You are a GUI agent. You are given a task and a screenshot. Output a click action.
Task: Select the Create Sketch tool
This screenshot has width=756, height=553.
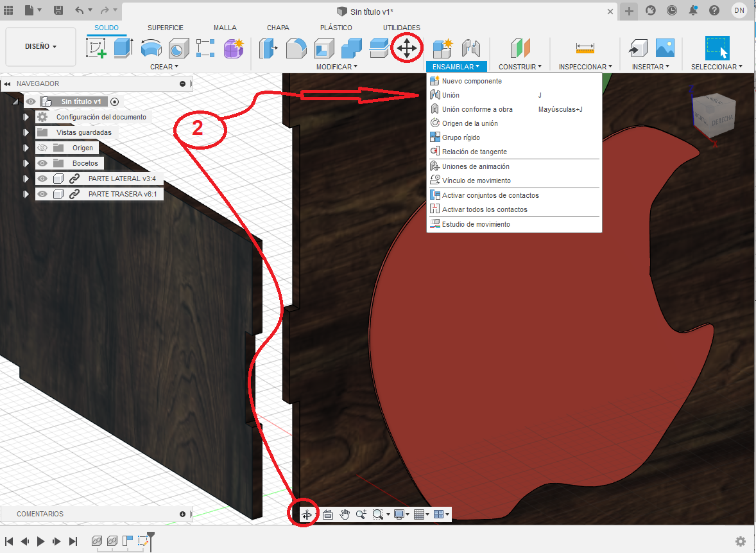96,48
